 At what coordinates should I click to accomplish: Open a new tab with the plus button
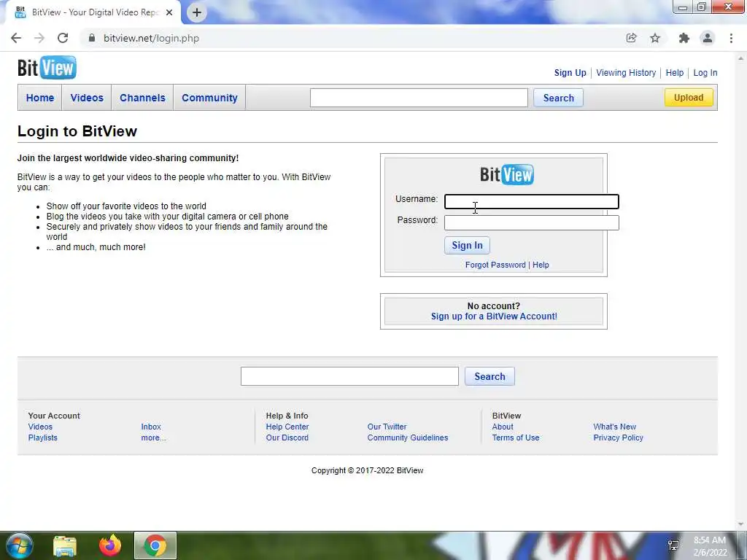[197, 12]
